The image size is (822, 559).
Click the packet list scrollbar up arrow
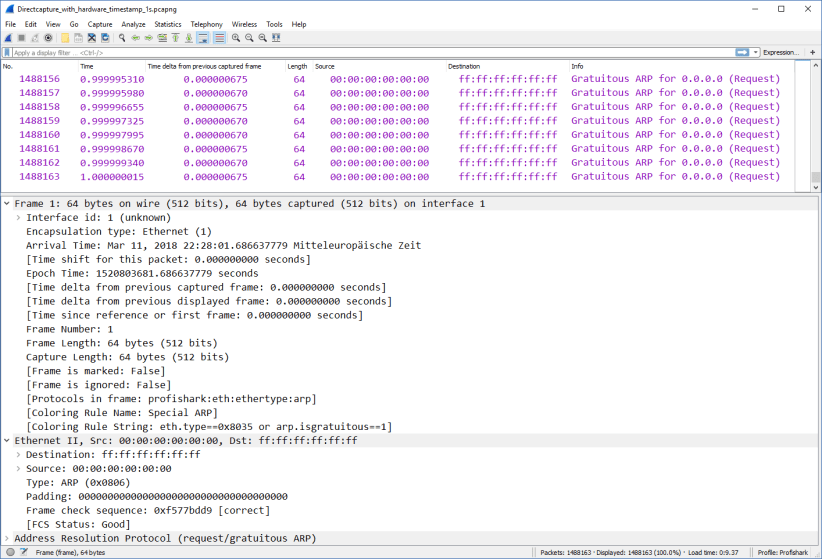[x=816, y=66]
